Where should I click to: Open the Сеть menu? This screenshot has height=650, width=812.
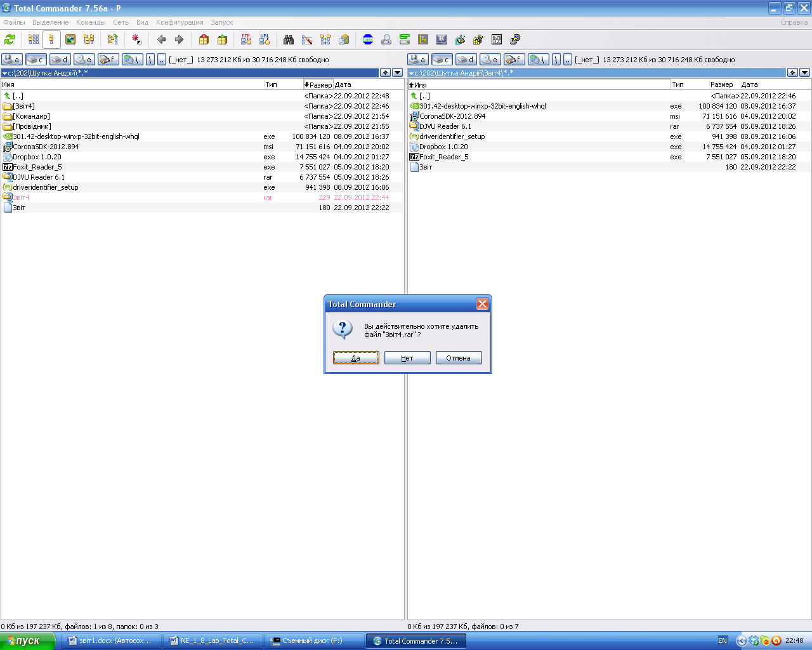pos(121,22)
